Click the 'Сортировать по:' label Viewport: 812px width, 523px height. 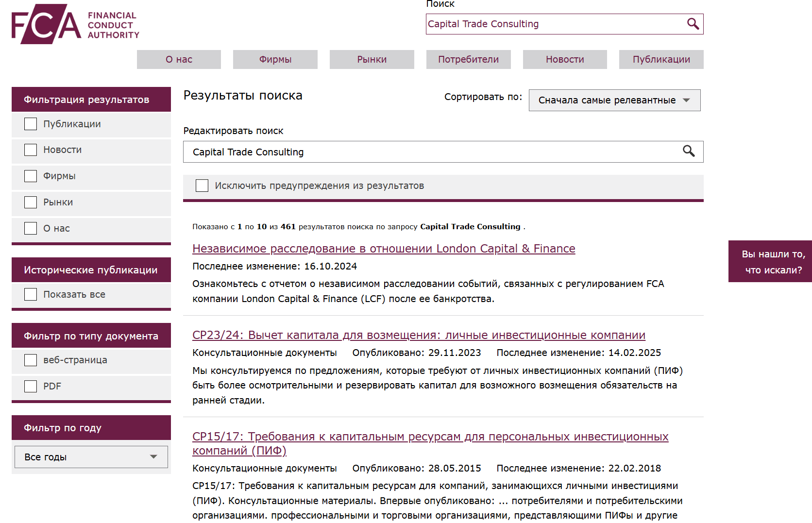(483, 97)
